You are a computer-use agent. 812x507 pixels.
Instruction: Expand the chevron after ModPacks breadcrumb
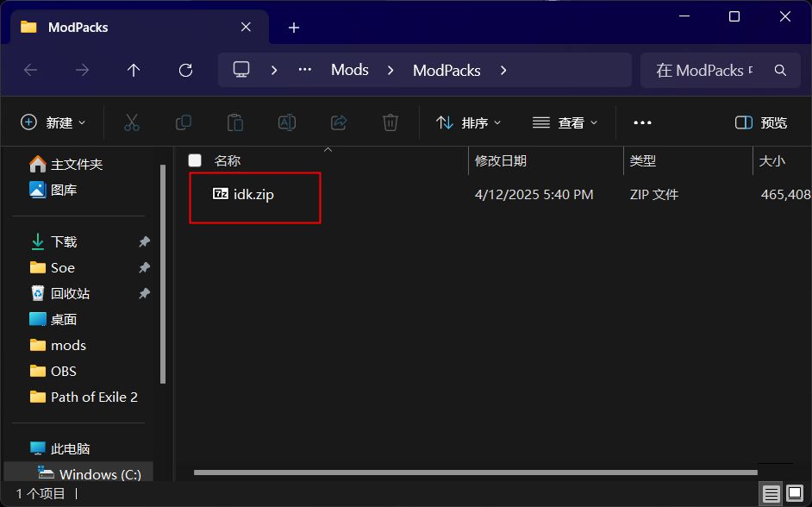point(503,70)
